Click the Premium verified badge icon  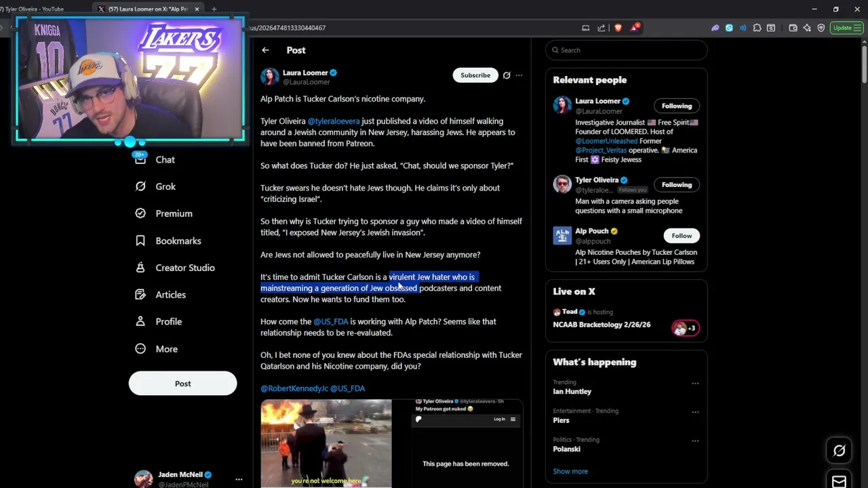click(x=140, y=213)
